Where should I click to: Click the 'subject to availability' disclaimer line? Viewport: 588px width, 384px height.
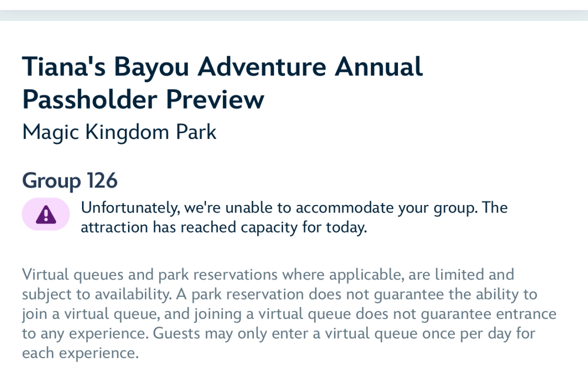pos(280,294)
